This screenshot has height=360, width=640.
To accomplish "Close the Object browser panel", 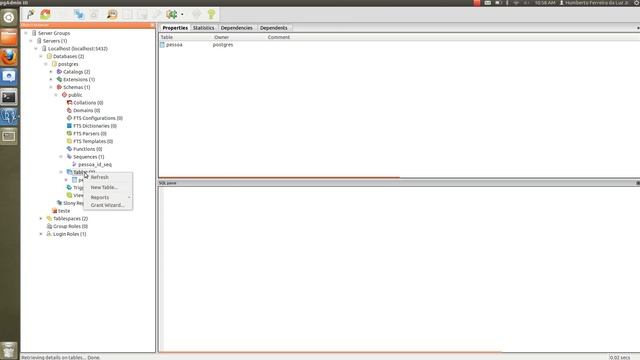I will 152,25.
